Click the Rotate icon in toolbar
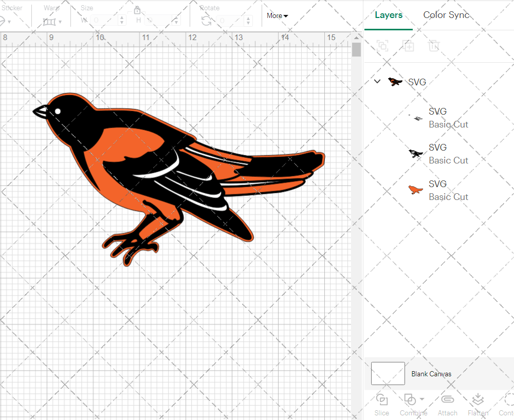Screen dimensions: 514x420 [x=206, y=21]
